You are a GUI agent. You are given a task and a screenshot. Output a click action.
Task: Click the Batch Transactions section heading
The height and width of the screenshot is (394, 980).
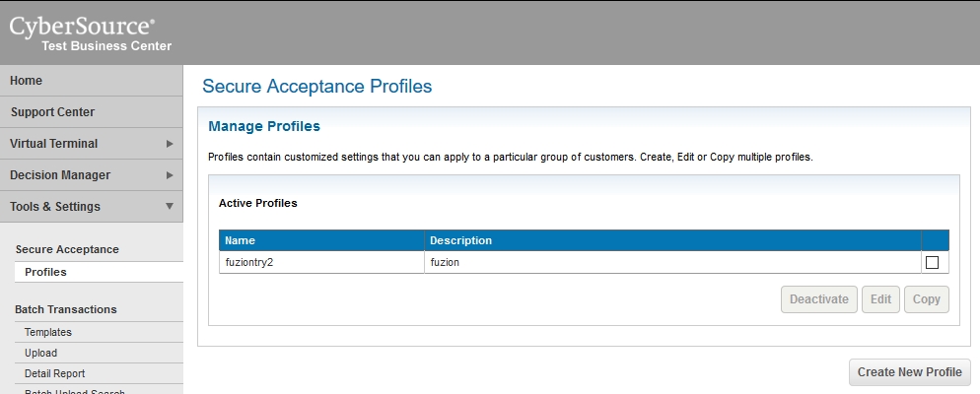click(x=66, y=309)
